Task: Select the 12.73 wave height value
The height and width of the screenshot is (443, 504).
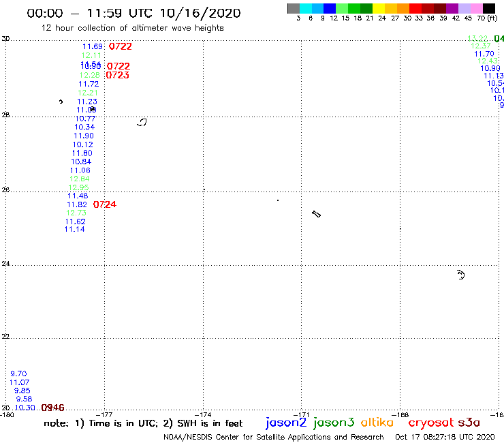Action: [x=76, y=213]
